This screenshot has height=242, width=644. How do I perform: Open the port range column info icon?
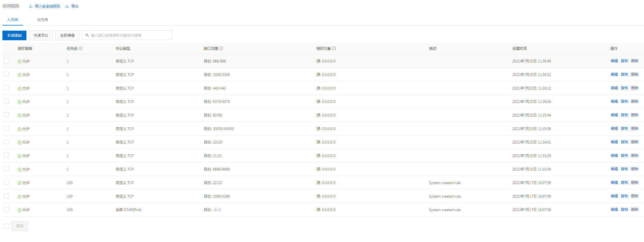coord(221,48)
